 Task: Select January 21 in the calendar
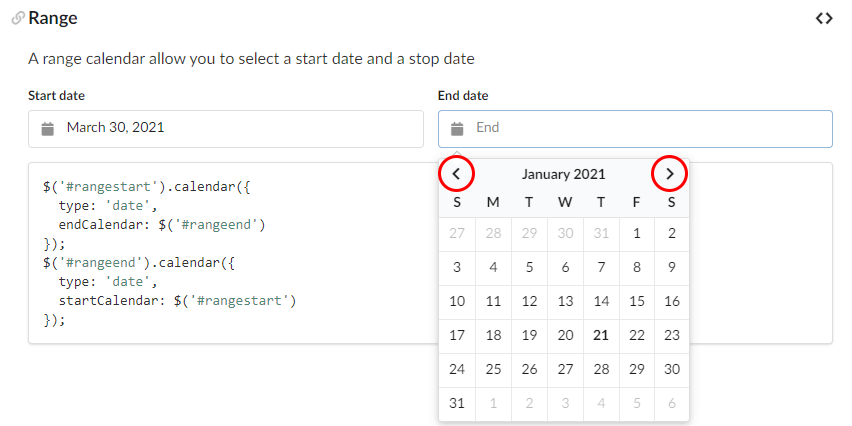[601, 336]
